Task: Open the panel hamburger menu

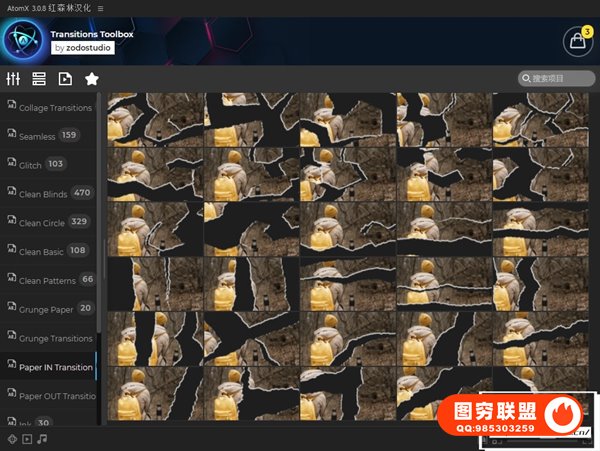Action: tap(100, 8)
